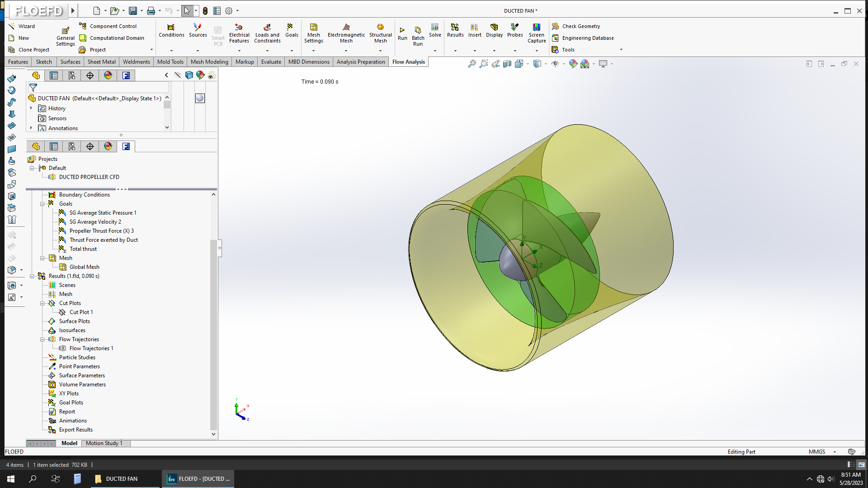The height and width of the screenshot is (488, 868).
Task: Click the Run solver icon
Action: pyautogui.click(x=402, y=30)
